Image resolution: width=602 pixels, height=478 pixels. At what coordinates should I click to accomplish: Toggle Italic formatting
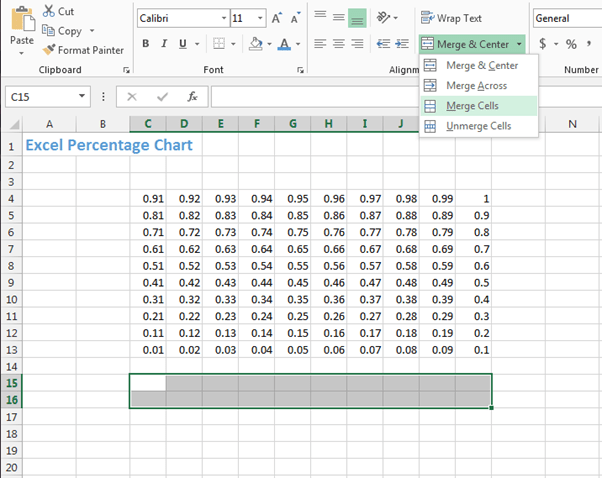pos(164,44)
